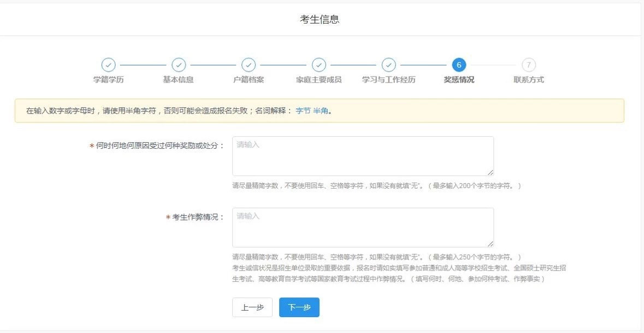Select the gray step 7 circle
This screenshot has height=333, width=644.
[529, 65]
